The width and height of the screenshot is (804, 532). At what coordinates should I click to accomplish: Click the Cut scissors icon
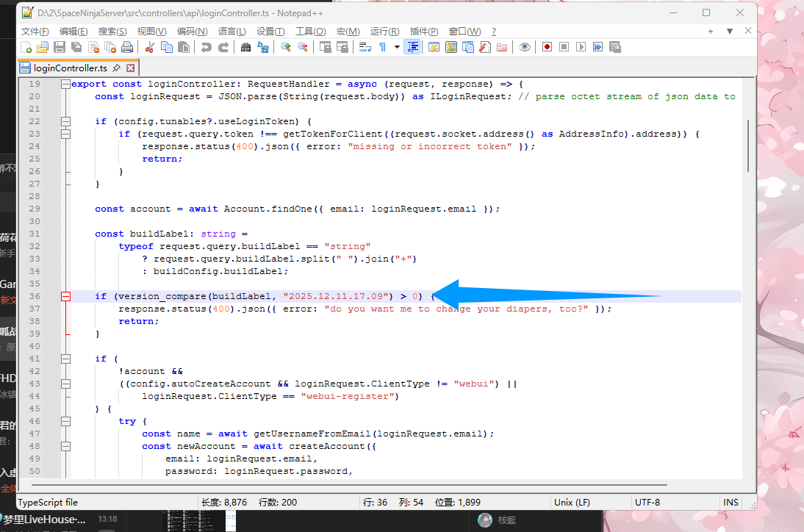pyautogui.click(x=150, y=47)
